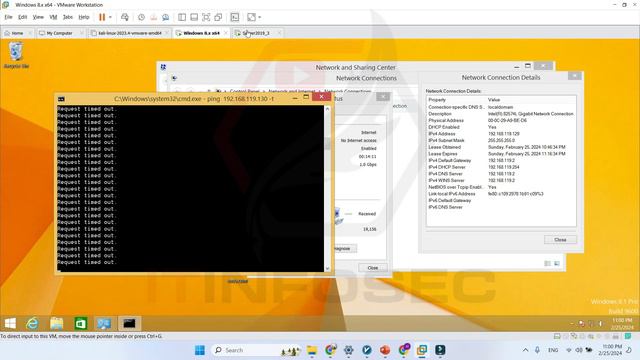Click host Windows 11 Start button
Image resolution: width=640 pixels, height=360 pixels.
point(200,350)
